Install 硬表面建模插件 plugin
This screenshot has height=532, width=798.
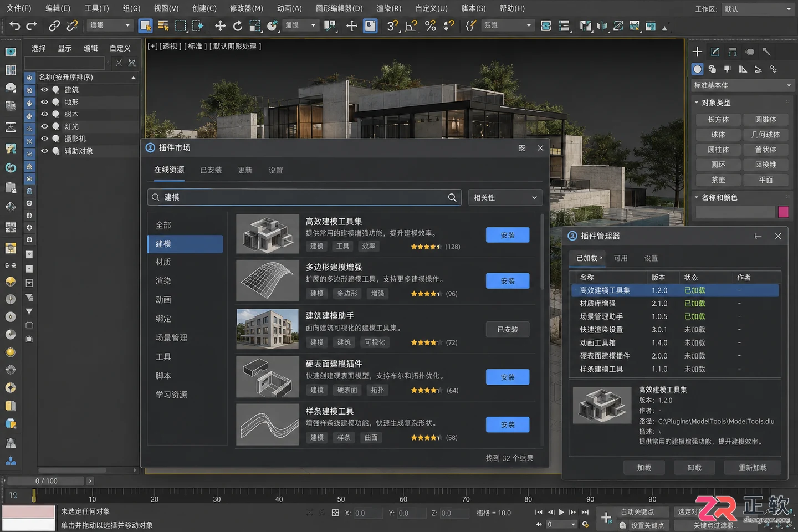(x=508, y=377)
